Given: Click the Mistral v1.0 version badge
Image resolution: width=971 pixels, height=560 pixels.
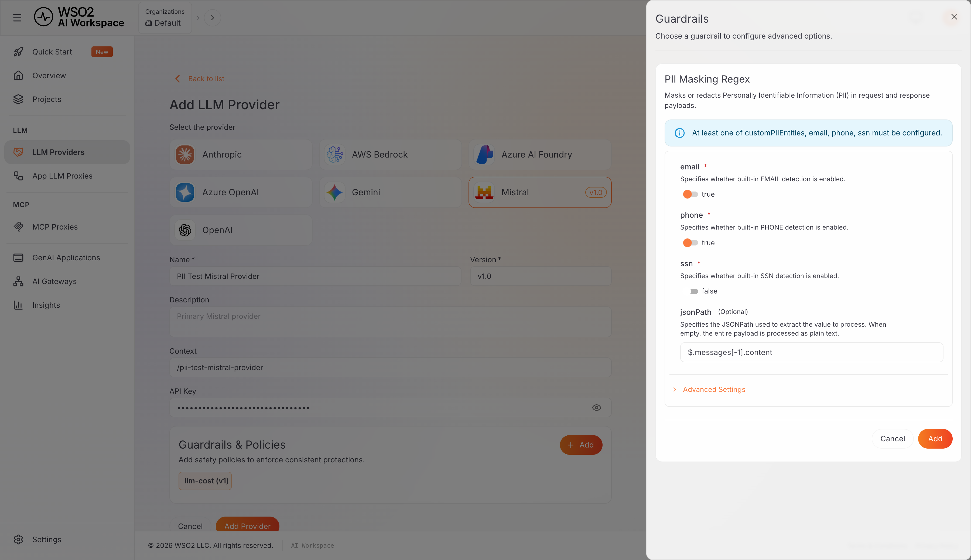Looking at the screenshot, I should click(x=596, y=192).
